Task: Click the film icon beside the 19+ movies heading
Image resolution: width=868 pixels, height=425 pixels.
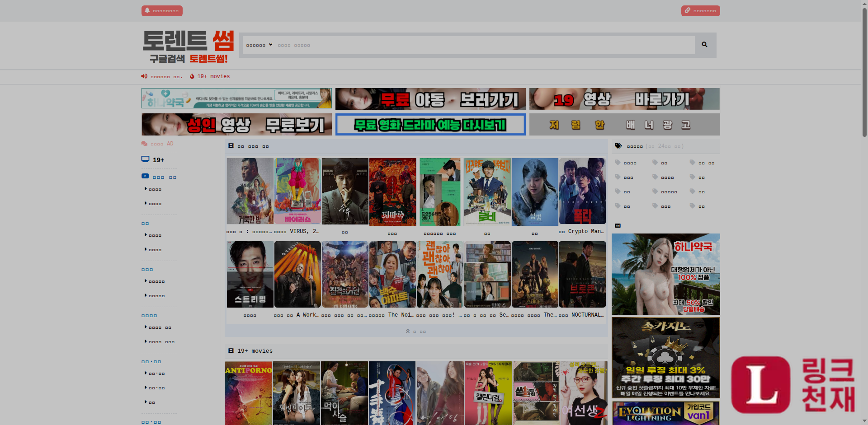Action: click(231, 350)
